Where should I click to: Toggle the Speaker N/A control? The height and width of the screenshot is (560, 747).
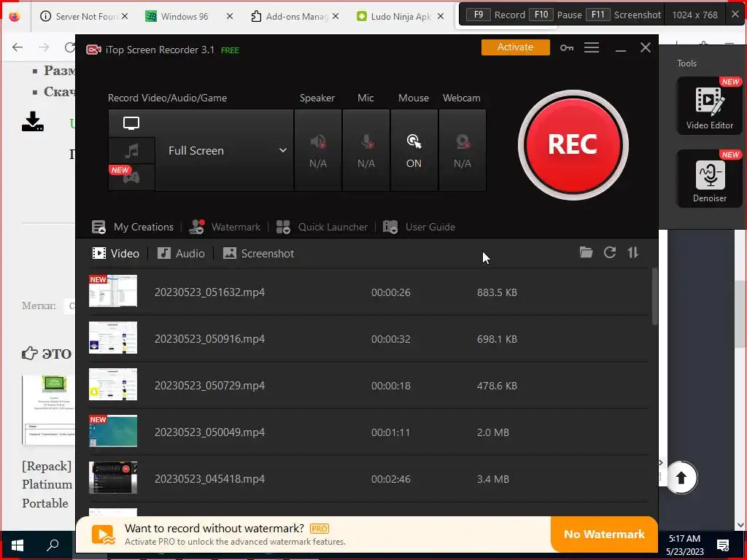click(318, 150)
